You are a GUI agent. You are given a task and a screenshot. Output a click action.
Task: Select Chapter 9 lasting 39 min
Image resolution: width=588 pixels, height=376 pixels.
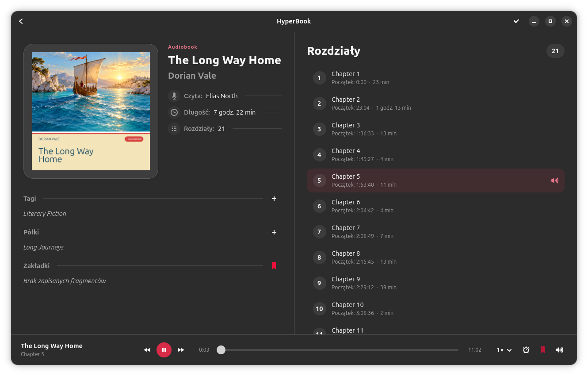click(x=435, y=283)
